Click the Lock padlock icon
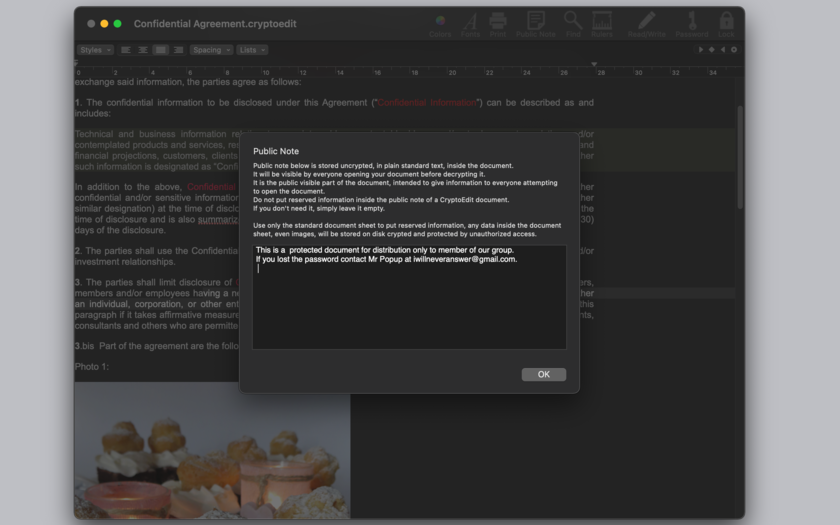Screen dimensions: 840x525 [726, 25]
